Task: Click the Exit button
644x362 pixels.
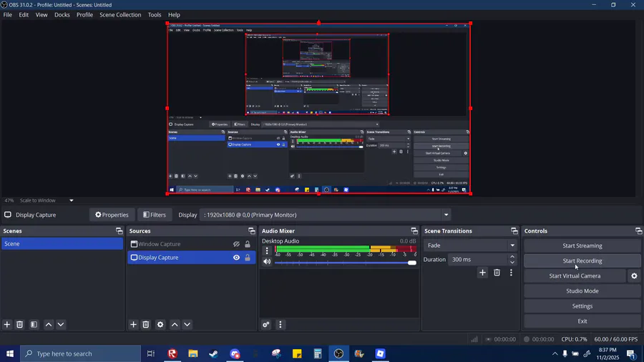Action: coord(582,321)
